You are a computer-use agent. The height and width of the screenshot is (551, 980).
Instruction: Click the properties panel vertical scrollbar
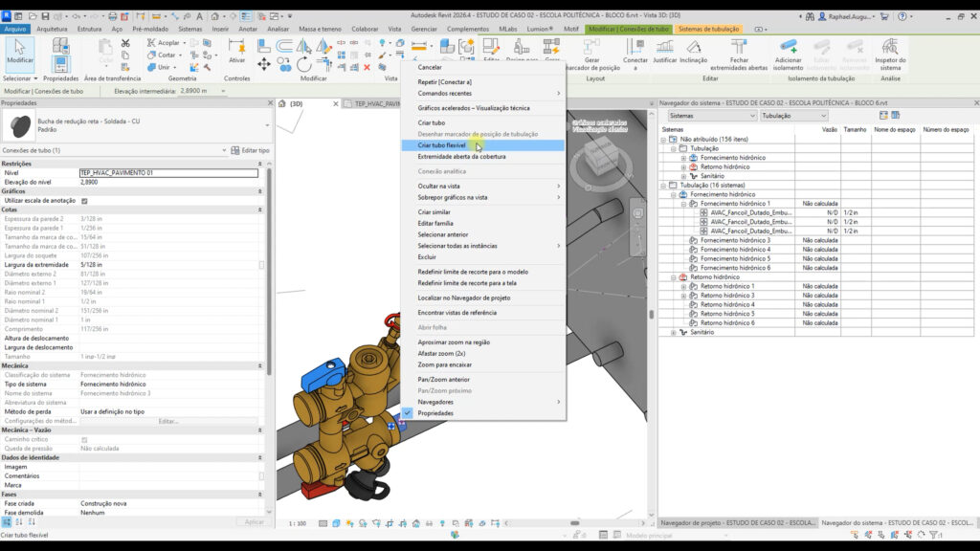click(x=269, y=272)
